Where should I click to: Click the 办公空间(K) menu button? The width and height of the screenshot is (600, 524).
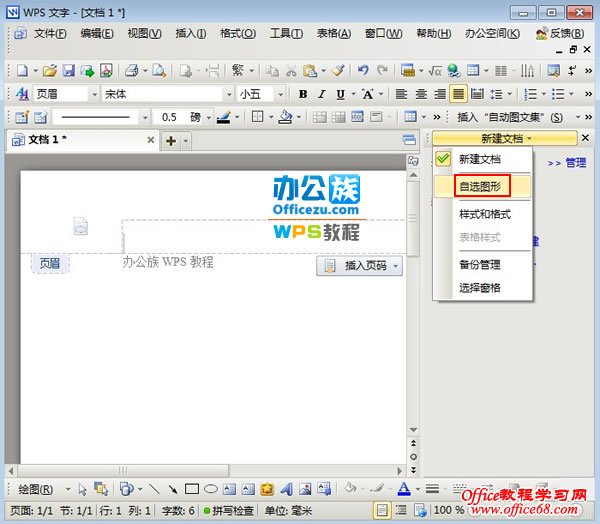[x=492, y=33]
